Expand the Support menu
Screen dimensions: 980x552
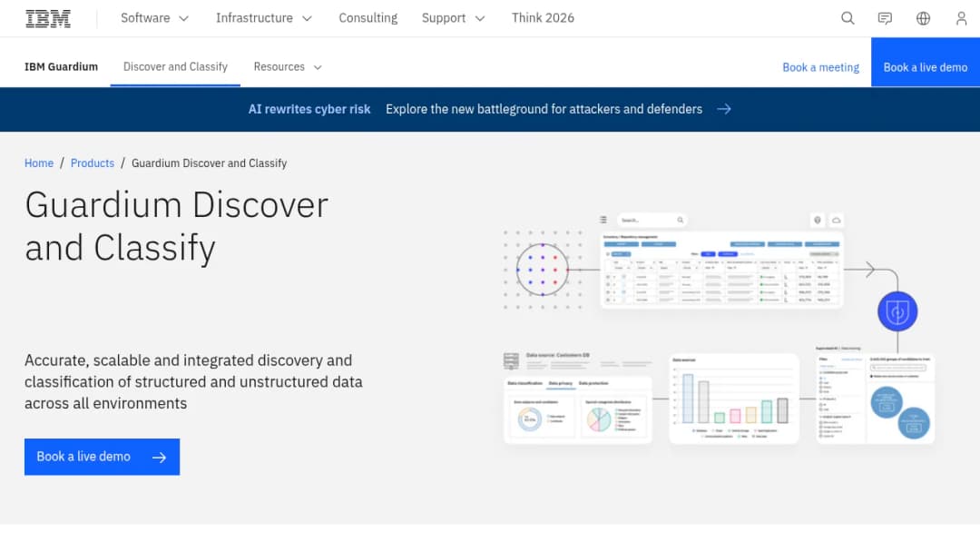click(x=453, y=18)
